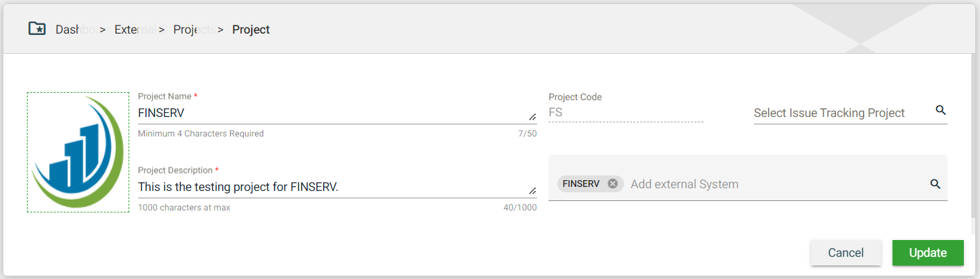Viewport: 980px width, 279px height.
Task: Click the Project Description resize handle
Action: tap(532, 191)
